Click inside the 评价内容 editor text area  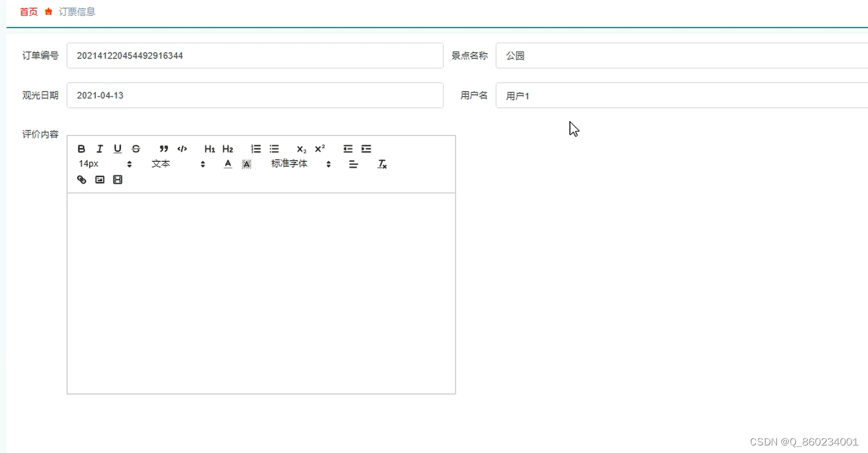click(261, 293)
